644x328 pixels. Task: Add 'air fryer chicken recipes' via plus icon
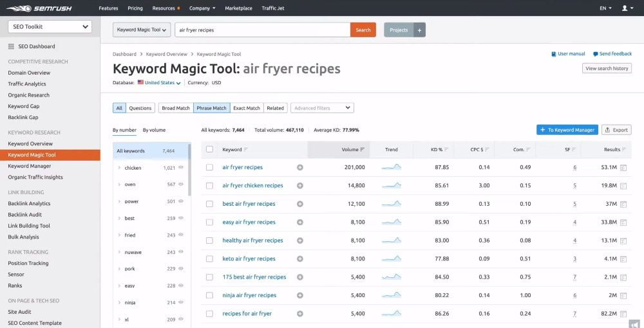[x=300, y=186]
